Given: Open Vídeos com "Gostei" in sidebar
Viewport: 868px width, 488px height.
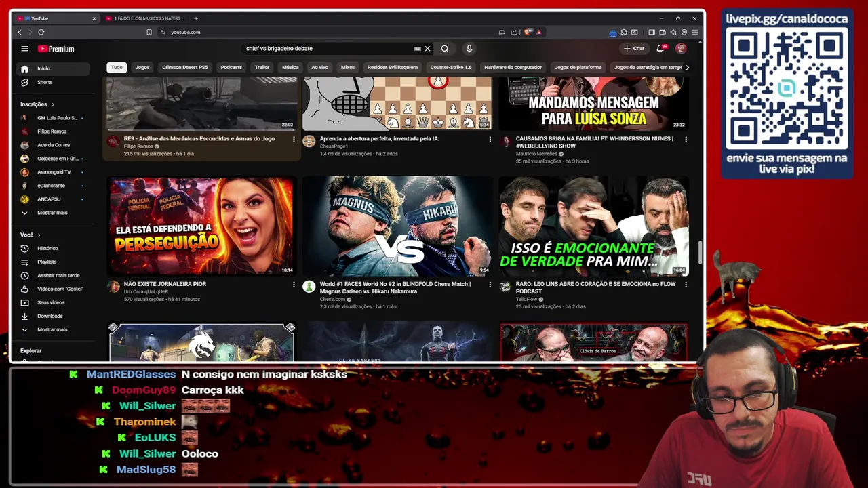Looking at the screenshot, I should (x=52, y=289).
